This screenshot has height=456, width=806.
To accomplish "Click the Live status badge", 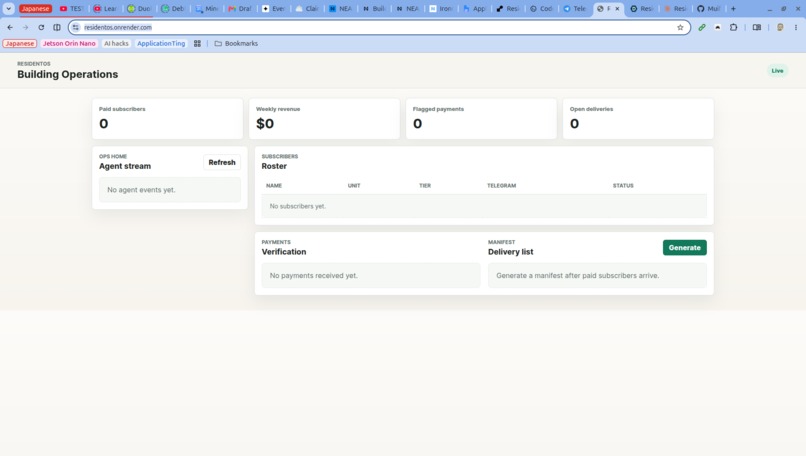I will 777,71.
